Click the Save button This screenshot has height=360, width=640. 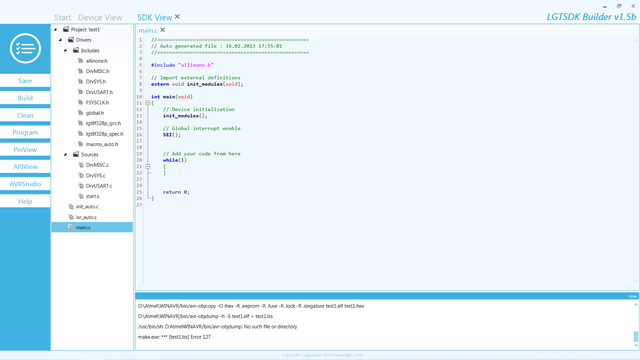[x=25, y=81]
